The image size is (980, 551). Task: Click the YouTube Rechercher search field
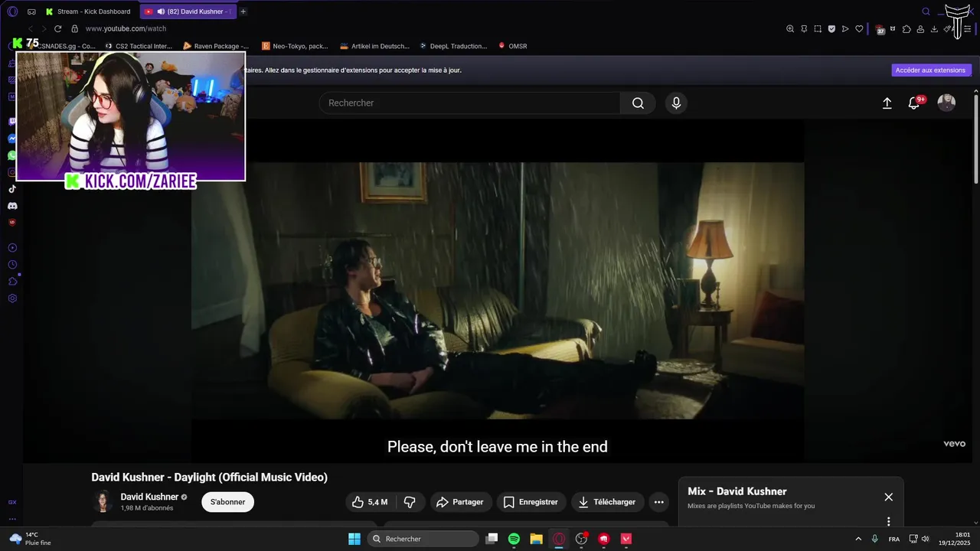click(x=469, y=103)
